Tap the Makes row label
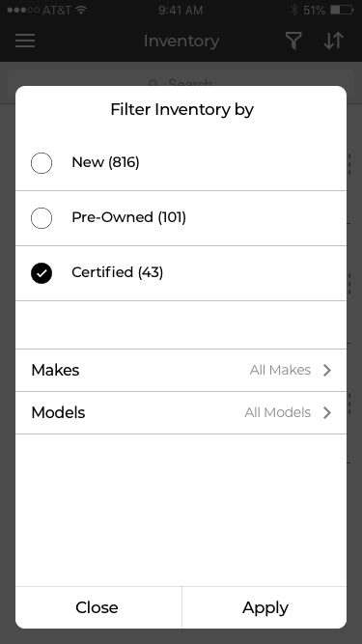The image size is (362, 644). [55, 370]
